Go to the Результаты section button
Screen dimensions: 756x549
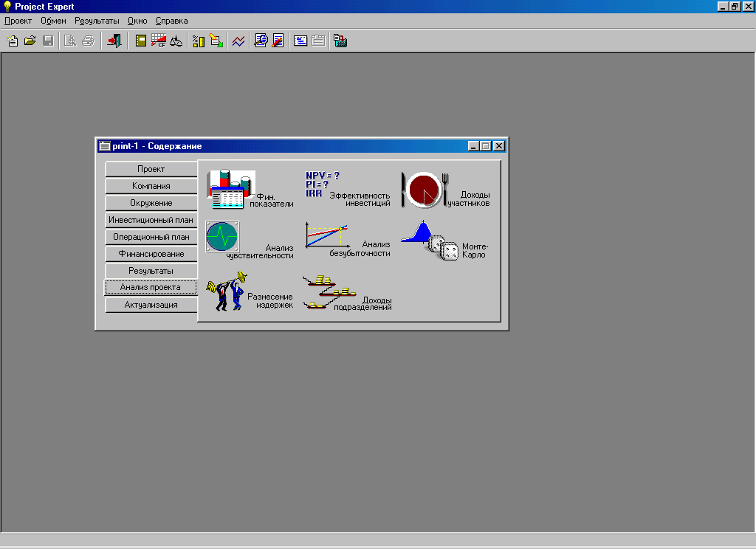151,271
